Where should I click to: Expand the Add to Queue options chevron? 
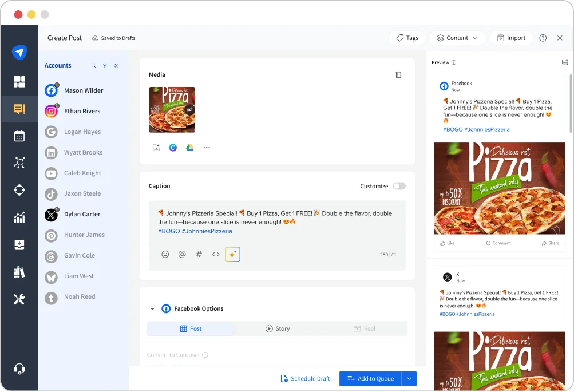[410, 378]
